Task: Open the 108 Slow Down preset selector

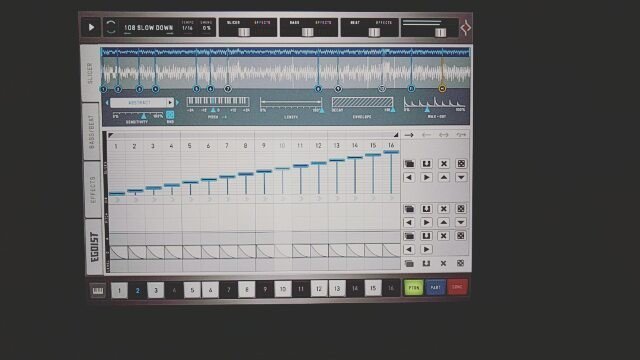Action: point(149,28)
